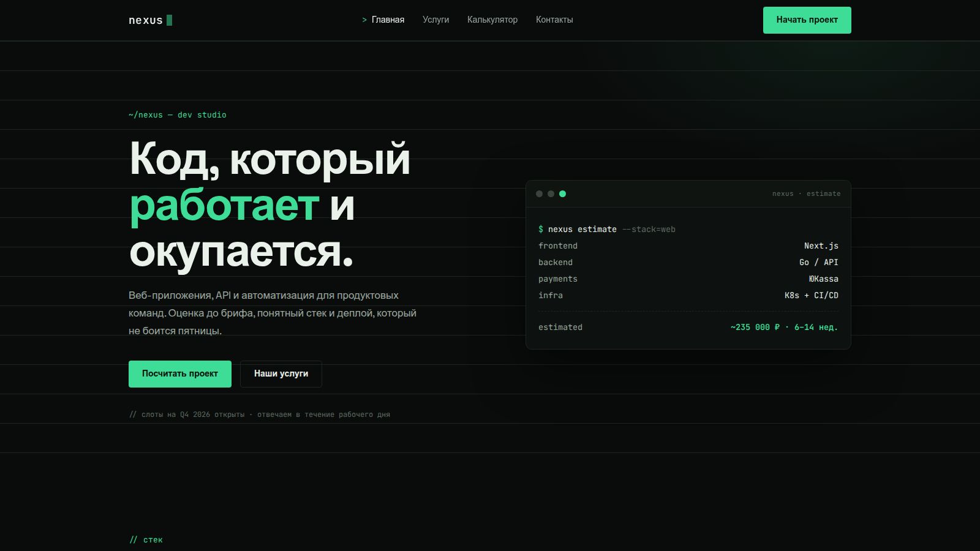This screenshot has height=551, width=980.
Task: Click the "~/nexus — dev studio" label
Action: (178, 115)
